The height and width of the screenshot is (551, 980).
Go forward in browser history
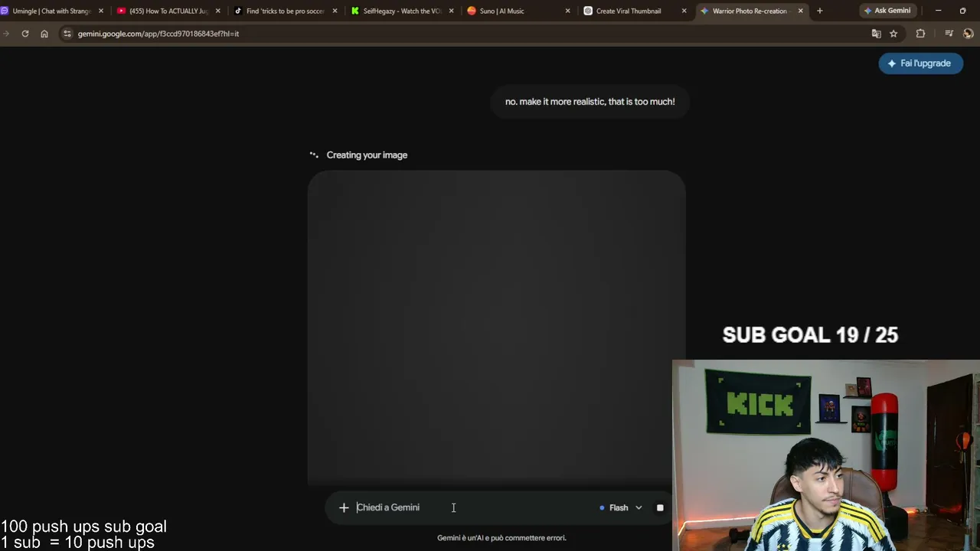tap(6, 34)
